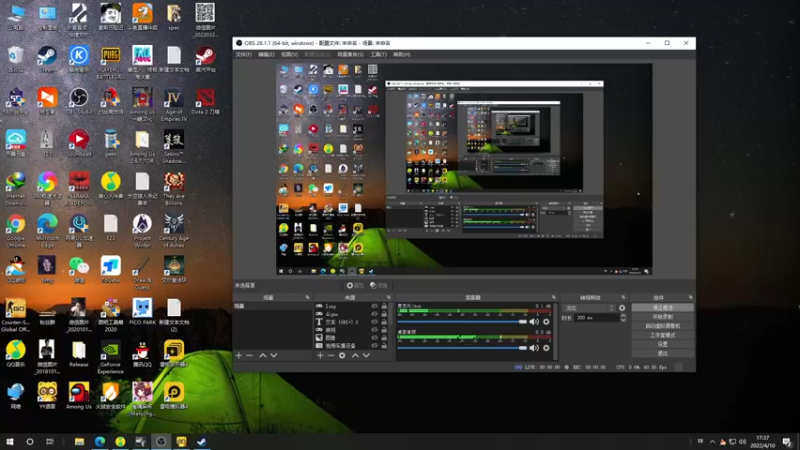Open the Project Winter desktop shortcut

point(142,231)
